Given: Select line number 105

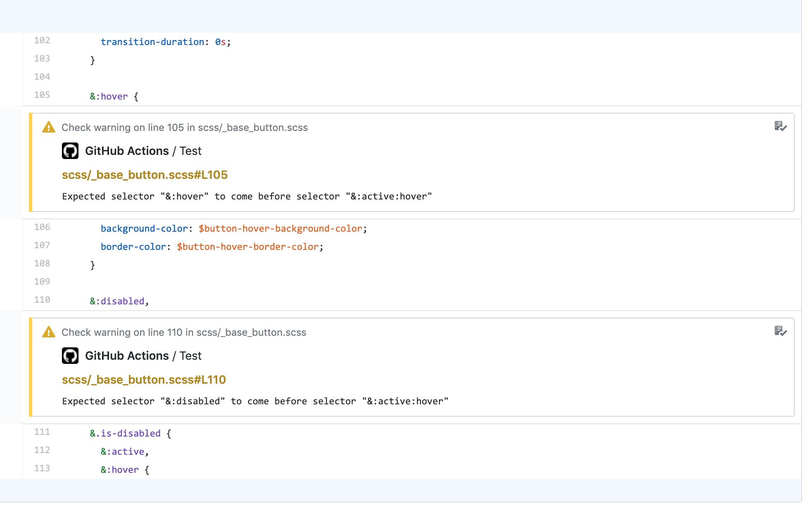Looking at the screenshot, I should [x=42, y=95].
